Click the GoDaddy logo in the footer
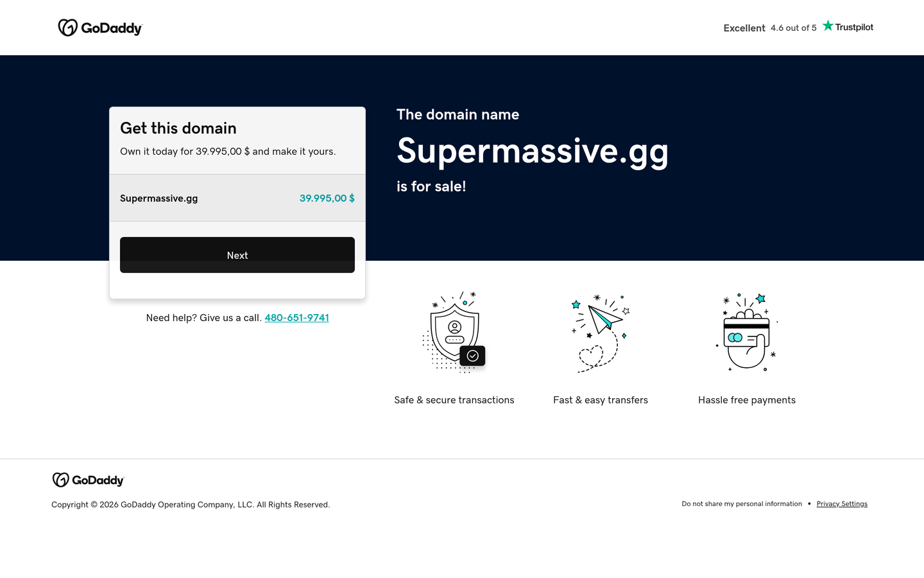 coord(88,480)
